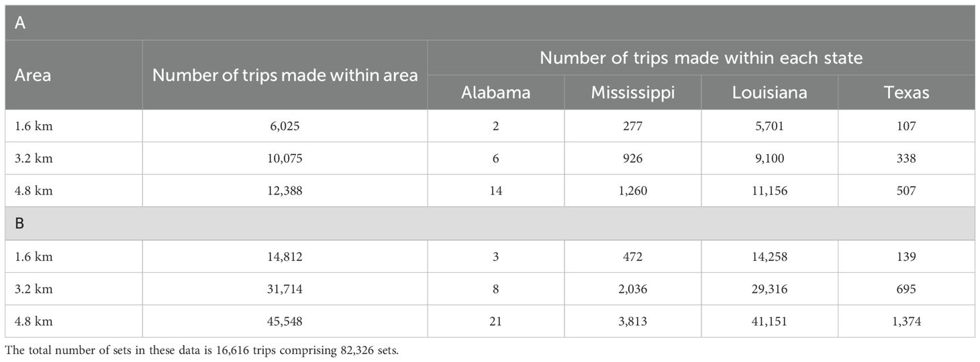980x362 pixels.
Task: Click the cell with value 14,812
Action: pos(285,257)
